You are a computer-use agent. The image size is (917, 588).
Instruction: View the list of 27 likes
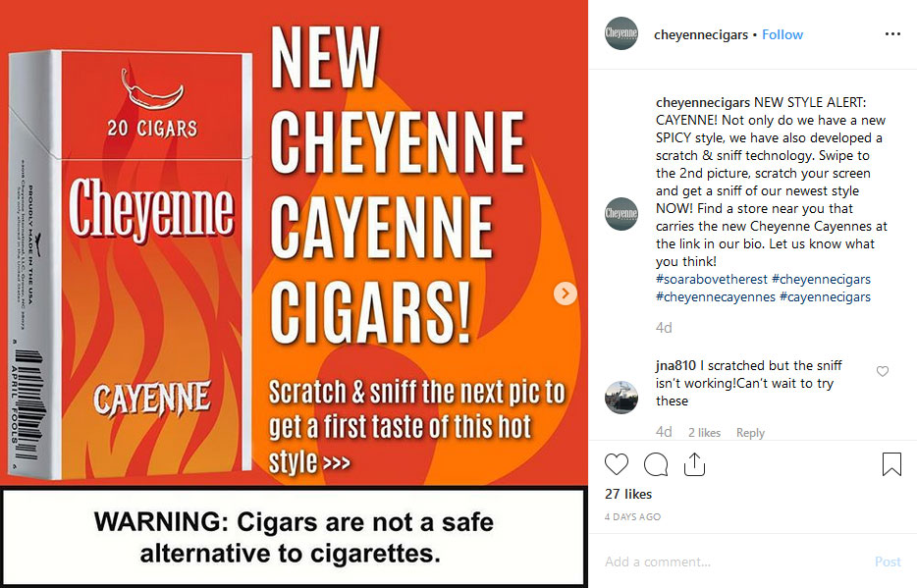point(628,494)
